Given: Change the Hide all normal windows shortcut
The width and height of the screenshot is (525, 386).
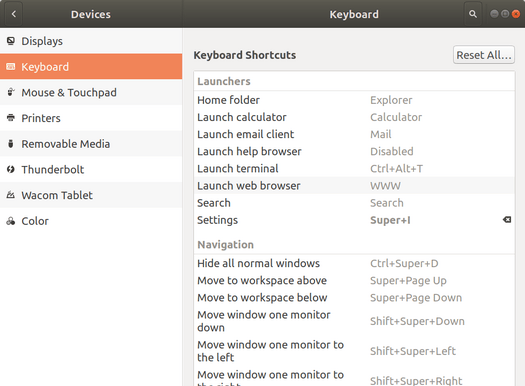Looking at the screenshot, I should tap(354, 263).
